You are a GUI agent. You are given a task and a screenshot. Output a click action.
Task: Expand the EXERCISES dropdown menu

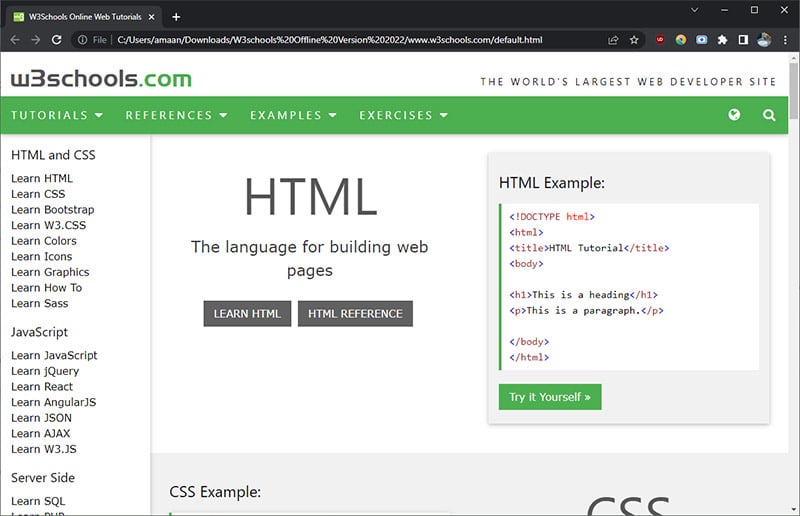[403, 115]
